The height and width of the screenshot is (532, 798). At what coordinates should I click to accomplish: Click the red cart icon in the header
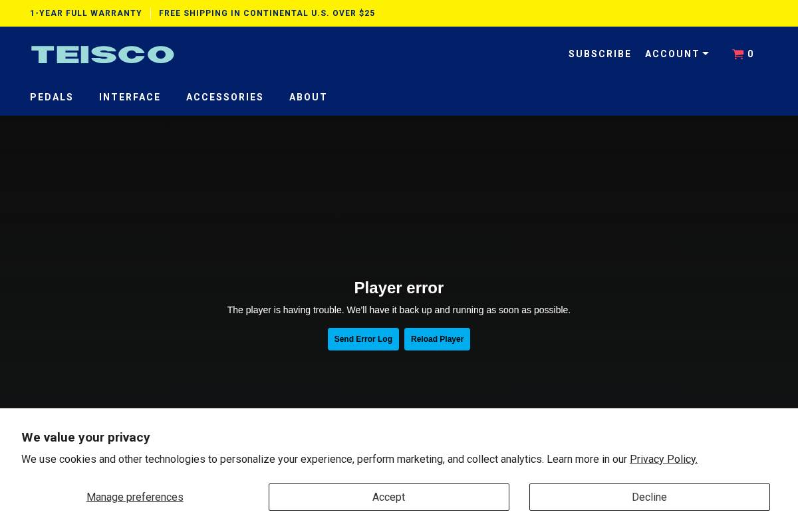[738, 54]
